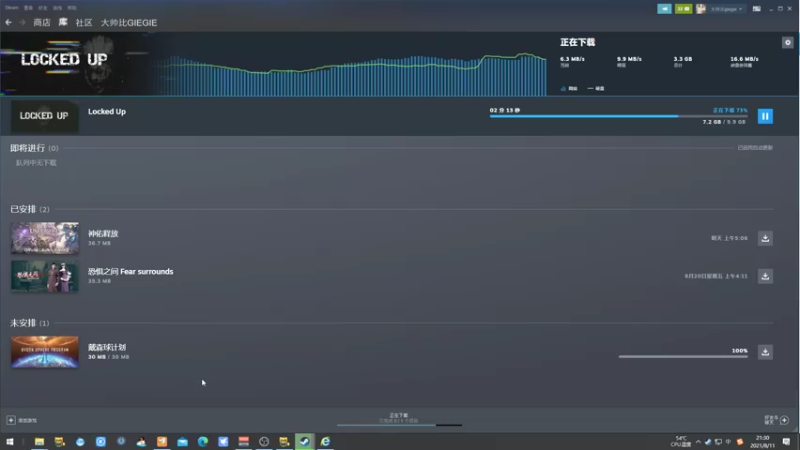Select 恐惧之间 Fear surrounds title
The image size is (800, 450).
click(x=131, y=271)
